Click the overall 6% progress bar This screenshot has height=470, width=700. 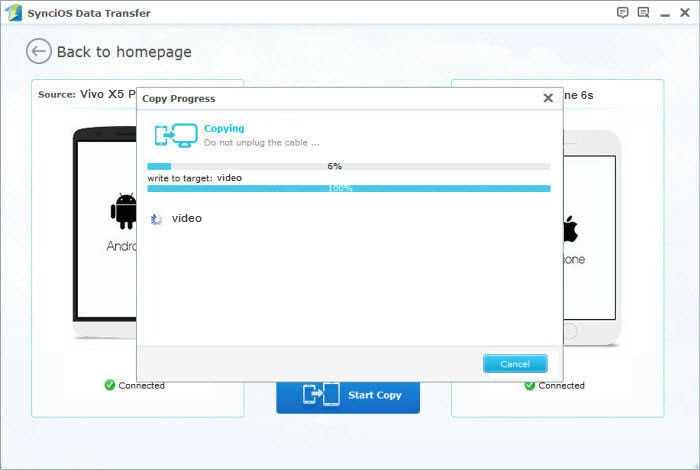click(348, 166)
